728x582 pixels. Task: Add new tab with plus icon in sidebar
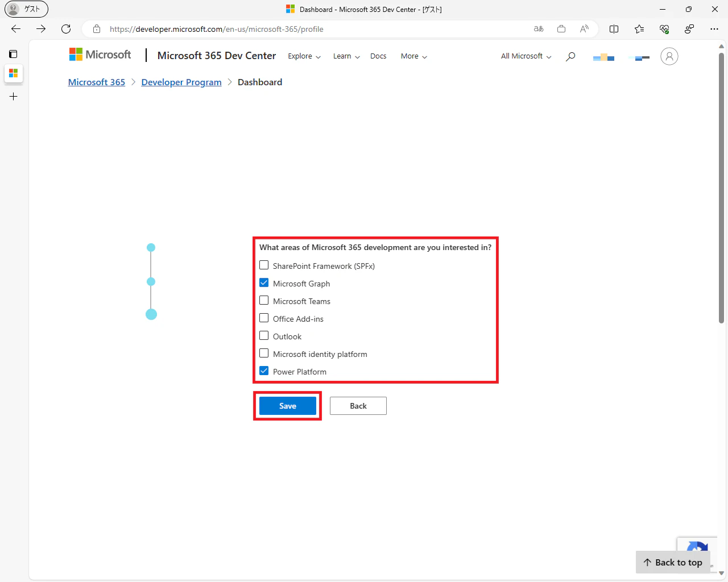(x=14, y=97)
